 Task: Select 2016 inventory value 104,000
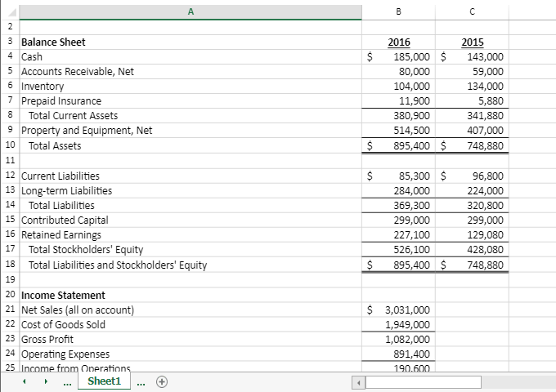[x=398, y=87]
